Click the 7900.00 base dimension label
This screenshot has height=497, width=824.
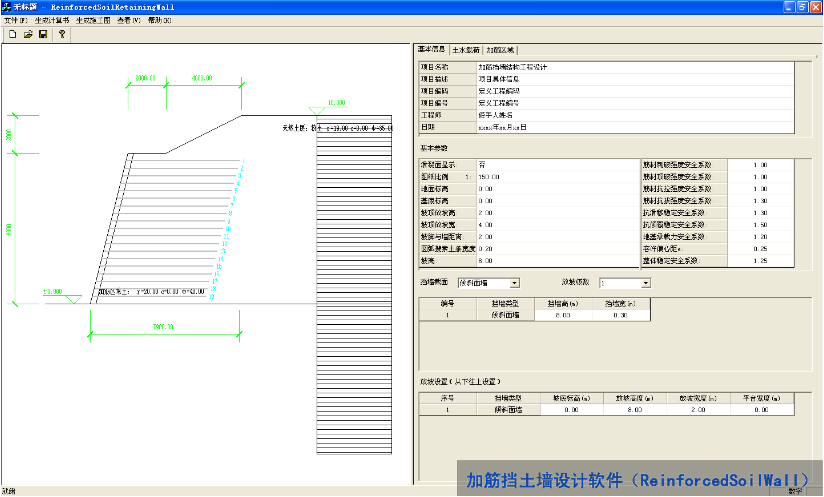click(x=163, y=326)
